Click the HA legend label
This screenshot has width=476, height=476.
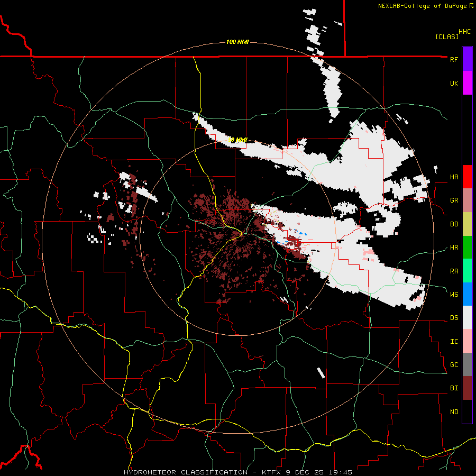[454, 177]
